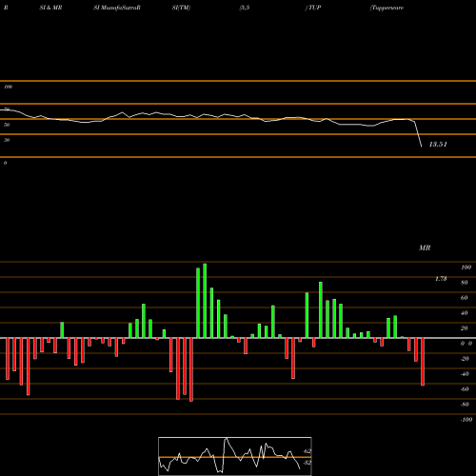Click the '-60' label on the MR axis
This screenshot has width=476, height=476.
click(x=465, y=389)
